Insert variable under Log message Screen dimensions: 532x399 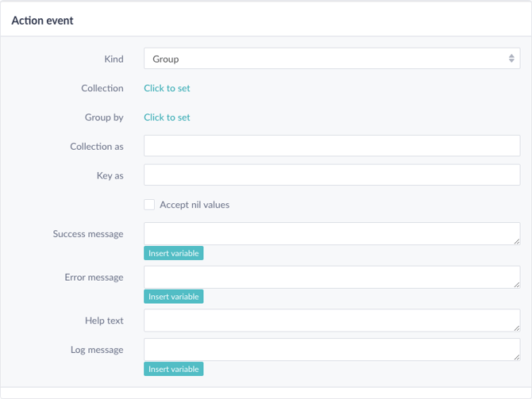click(x=174, y=369)
